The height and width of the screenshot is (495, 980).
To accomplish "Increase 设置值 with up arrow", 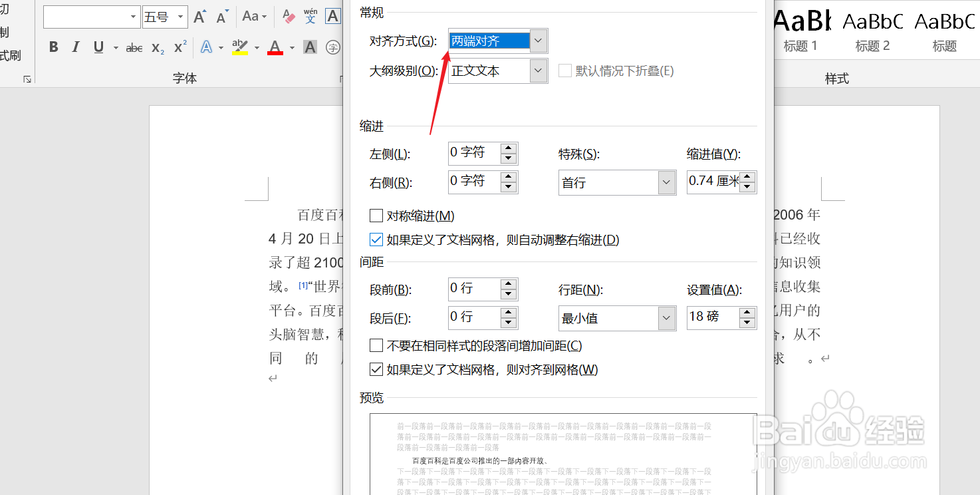I will click(x=747, y=313).
